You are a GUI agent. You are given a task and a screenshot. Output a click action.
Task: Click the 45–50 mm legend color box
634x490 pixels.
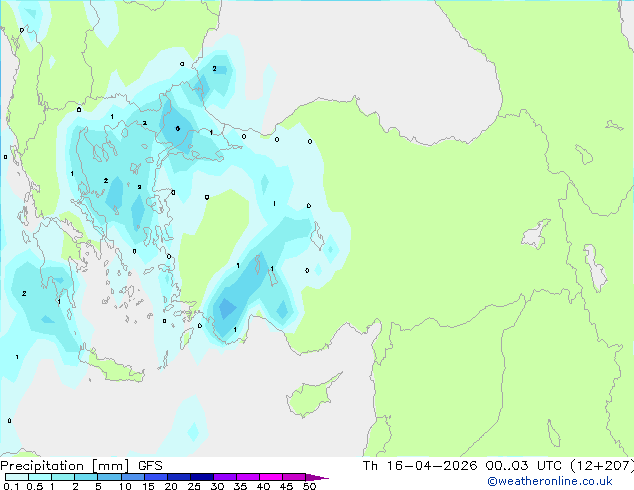pyautogui.click(x=294, y=477)
